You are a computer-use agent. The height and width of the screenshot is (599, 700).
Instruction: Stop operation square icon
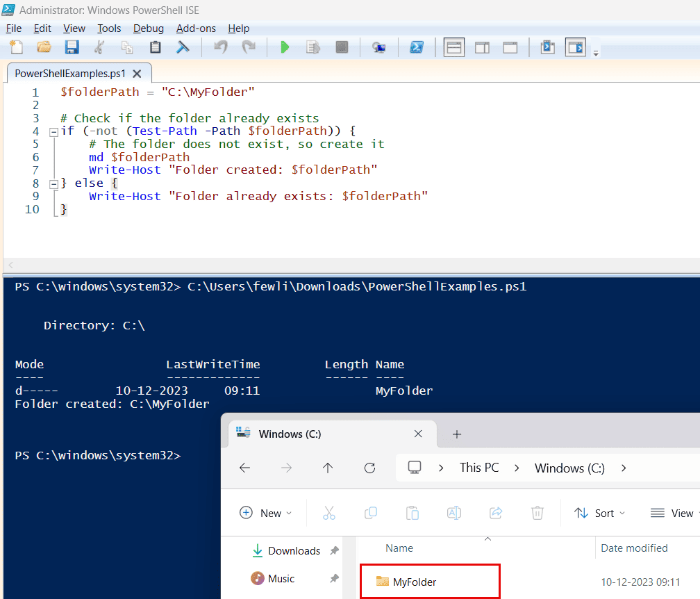click(x=342, y=47)
